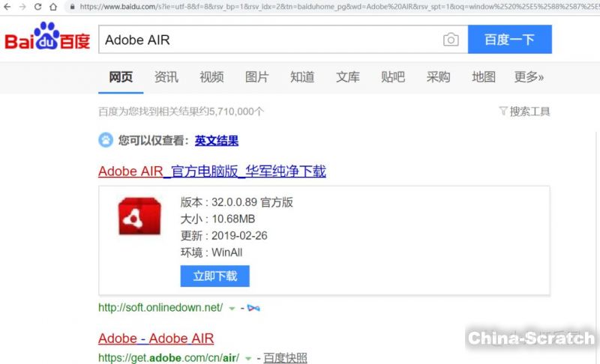Click the blue icon after soft.onlinedown.net
The width and height of the screenshot is (600, 364).
click(x=253, y=308)
